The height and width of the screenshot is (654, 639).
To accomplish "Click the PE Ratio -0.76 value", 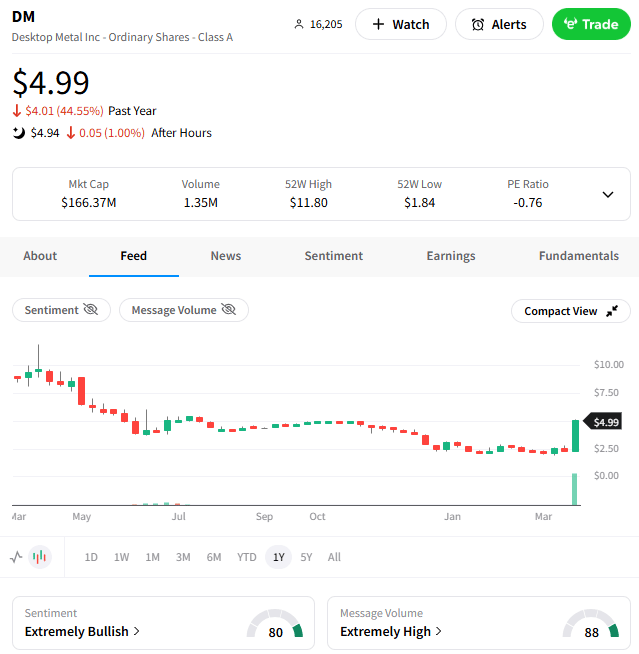I will tap(528, 203).
